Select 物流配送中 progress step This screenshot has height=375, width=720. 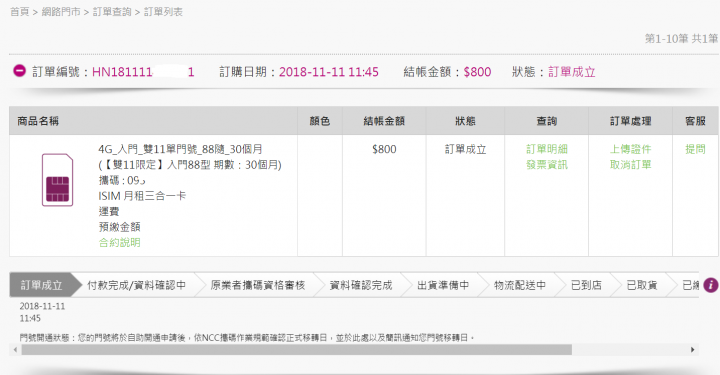(520, 285)
